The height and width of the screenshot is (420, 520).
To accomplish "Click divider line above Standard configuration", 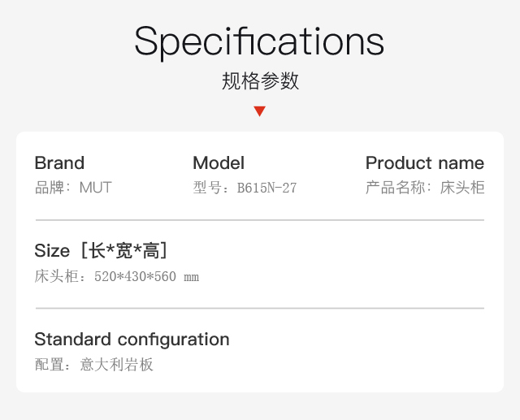I will pos(260,308).
